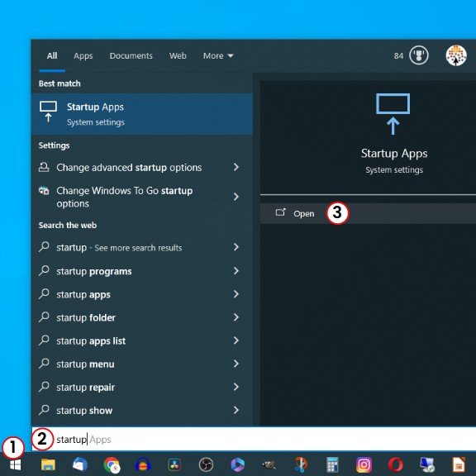The width and height of the screenshot is (476, 476).
Task: Click the large Startup Apps preview icon
Action: click(393, 114)
